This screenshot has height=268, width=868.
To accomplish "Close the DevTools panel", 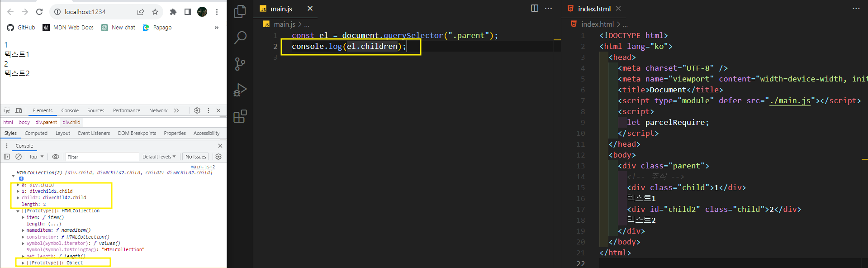I will click(x=218, y=110).
